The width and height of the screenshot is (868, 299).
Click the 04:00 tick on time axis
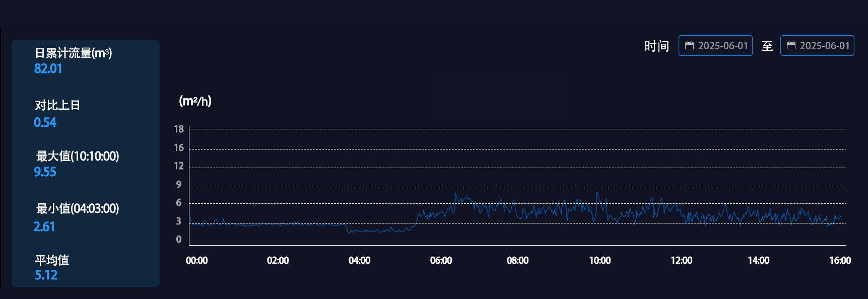(359, 260)
